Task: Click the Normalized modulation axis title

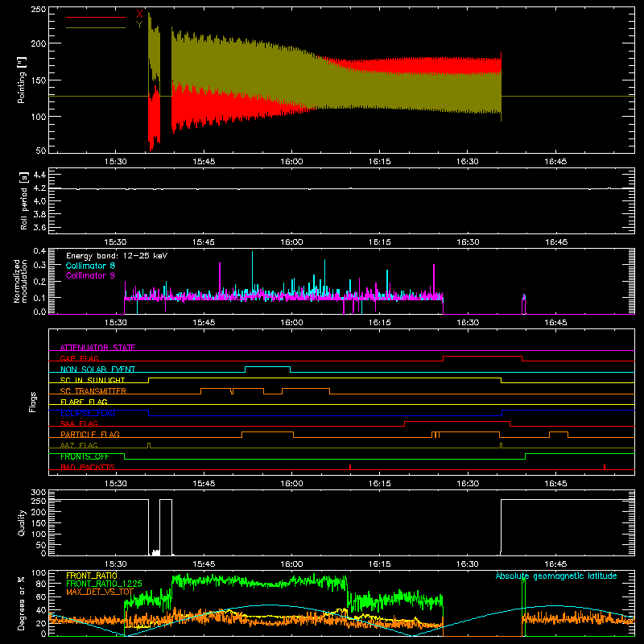Action: 20,281
